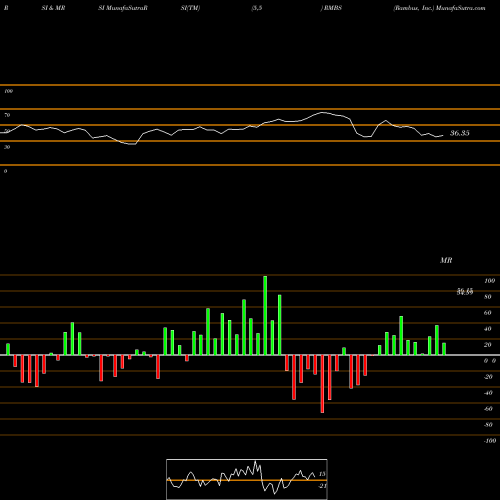Click the RSI value "36.35" label
Viewport: 500px width, 500px height.
tap(460, 133)
